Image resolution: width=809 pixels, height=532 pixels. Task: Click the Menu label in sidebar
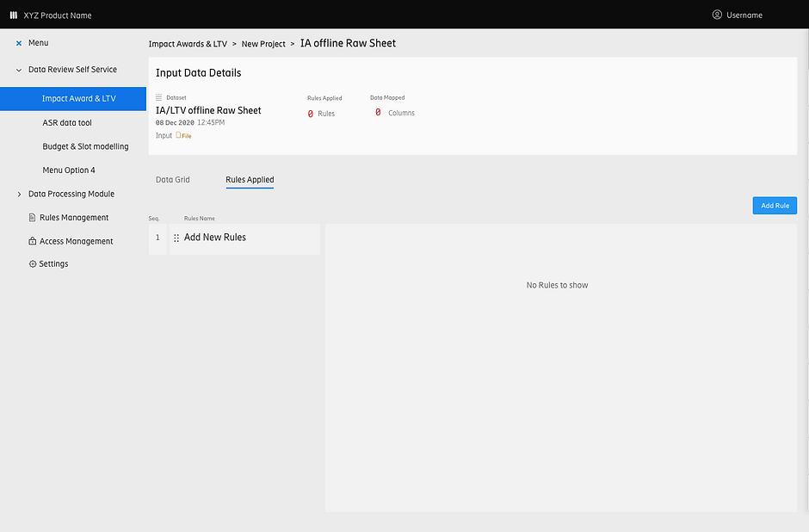pyautogui.click(x=38, y=43)
